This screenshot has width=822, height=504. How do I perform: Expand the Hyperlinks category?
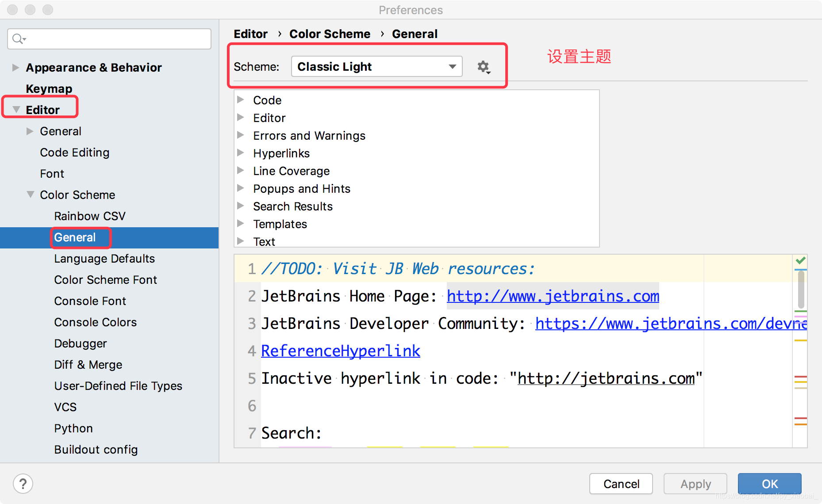click(x=241, y=153)
